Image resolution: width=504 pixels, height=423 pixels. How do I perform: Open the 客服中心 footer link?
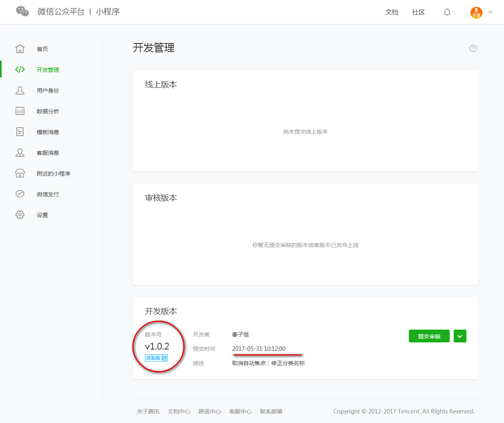tap(240, 411)
